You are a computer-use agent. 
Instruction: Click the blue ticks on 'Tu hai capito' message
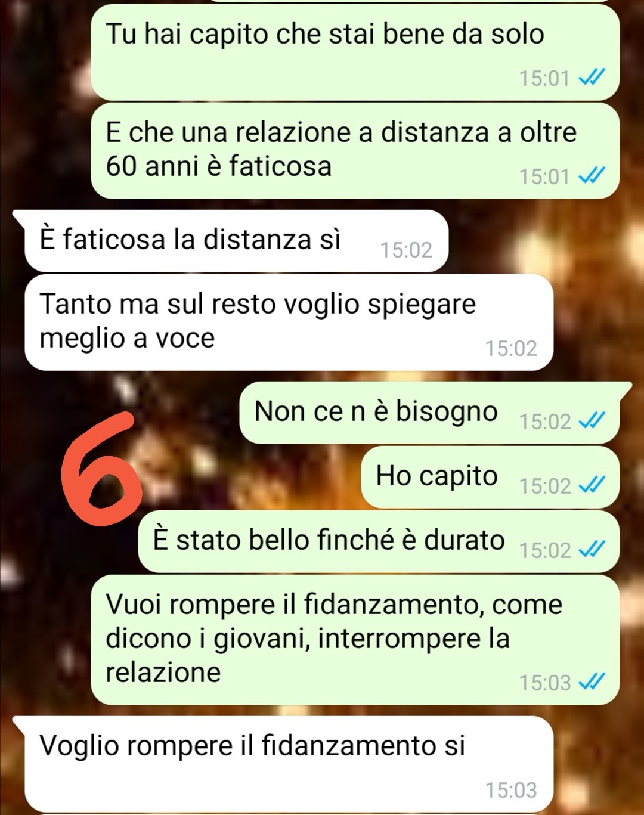[x=592, y=77]
